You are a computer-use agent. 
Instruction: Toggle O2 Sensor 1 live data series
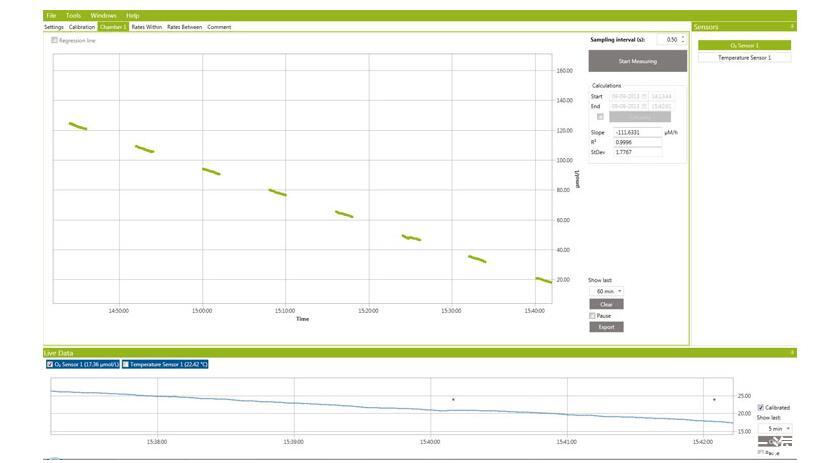51,365
